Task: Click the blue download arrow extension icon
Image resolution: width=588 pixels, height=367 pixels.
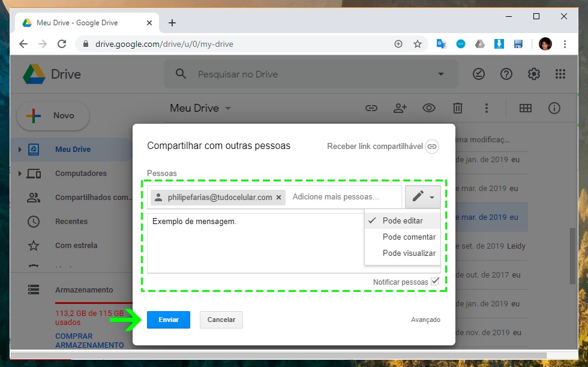Action: click(499, 44)
